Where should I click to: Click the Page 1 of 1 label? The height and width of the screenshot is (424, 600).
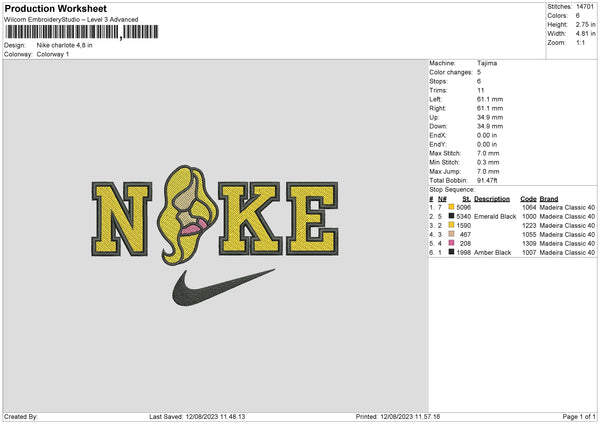(x=579, y=416)
